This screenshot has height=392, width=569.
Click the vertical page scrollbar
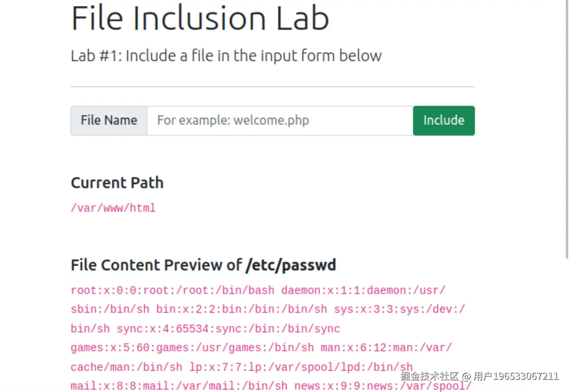pos(567,129)
